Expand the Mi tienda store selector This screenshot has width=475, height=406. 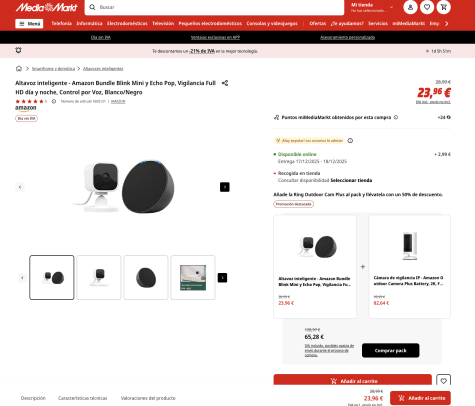(372, 7)
